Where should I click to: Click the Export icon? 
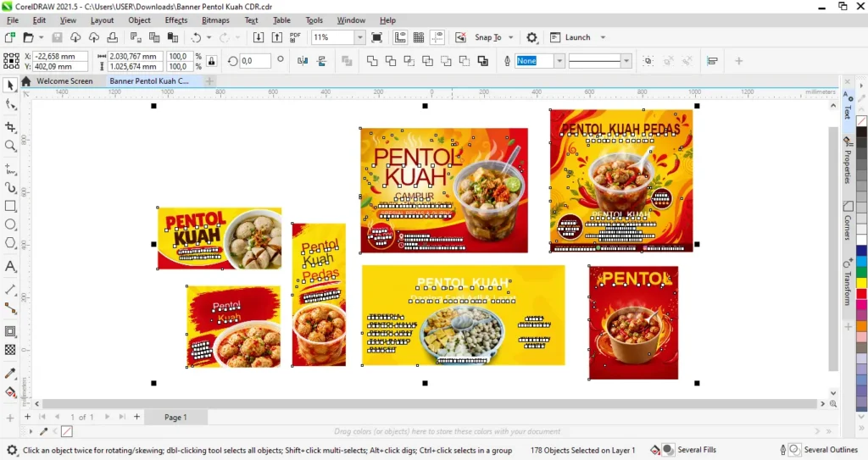276,37
